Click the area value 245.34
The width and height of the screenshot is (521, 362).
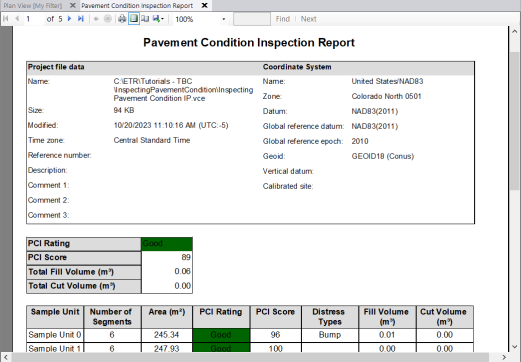(x=166, y=335)
